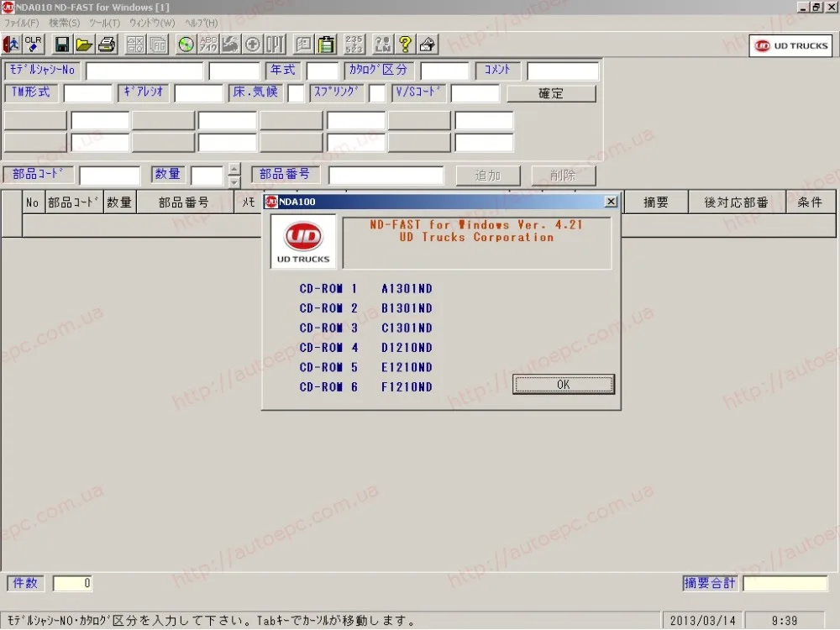Click the コメント input field
The image size is (840, 630).
point(563,71)
